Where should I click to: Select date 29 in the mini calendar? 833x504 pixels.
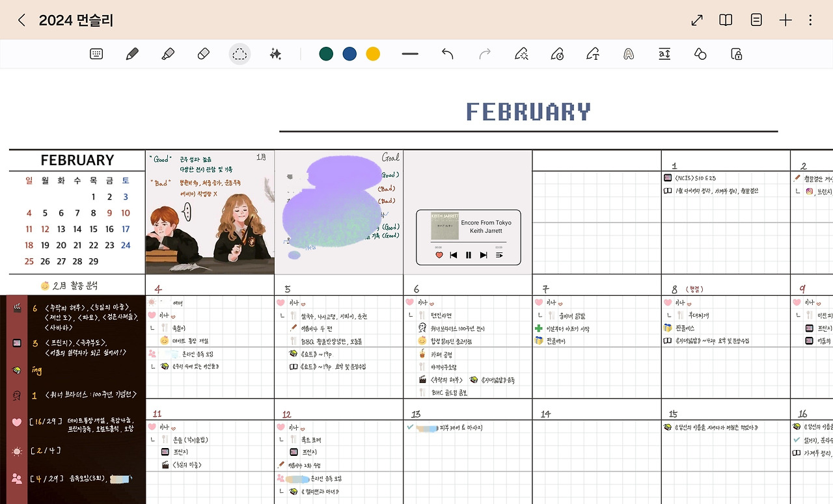tap(94, 261)
